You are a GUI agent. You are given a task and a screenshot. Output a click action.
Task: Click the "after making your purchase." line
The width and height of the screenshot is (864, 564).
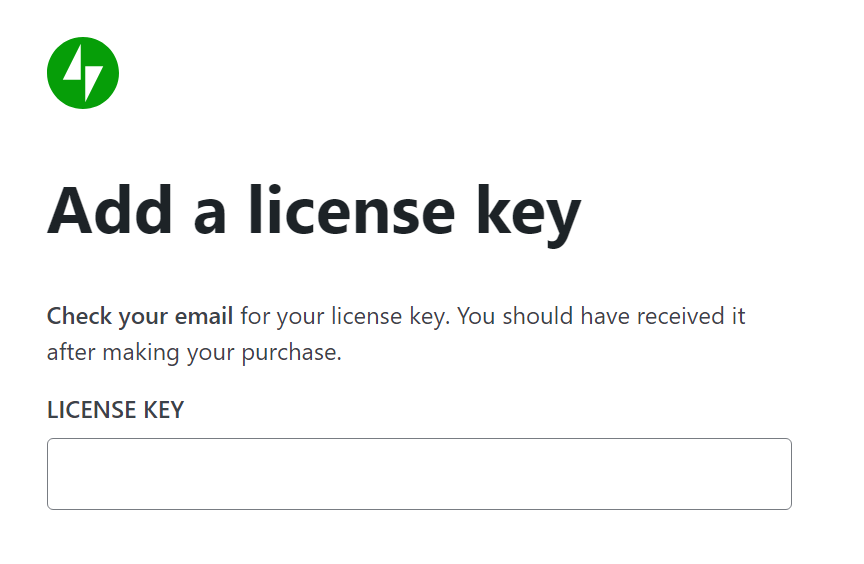(x=195, y=352)
